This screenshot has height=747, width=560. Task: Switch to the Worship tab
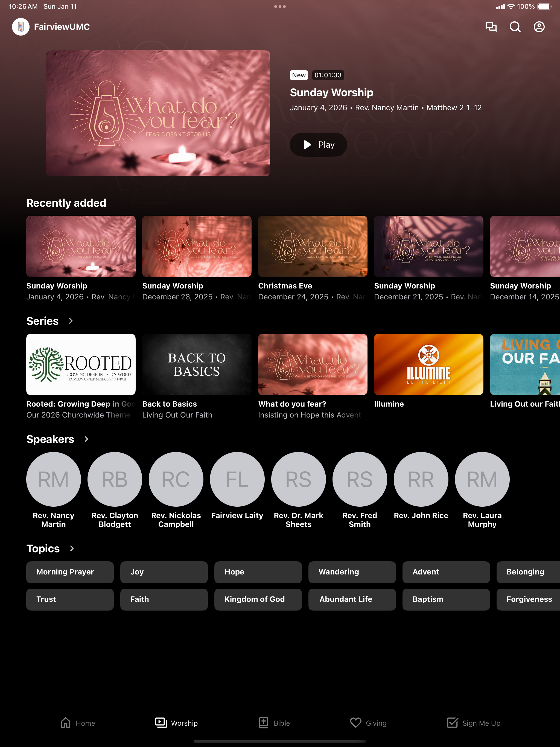coord(176,723)
